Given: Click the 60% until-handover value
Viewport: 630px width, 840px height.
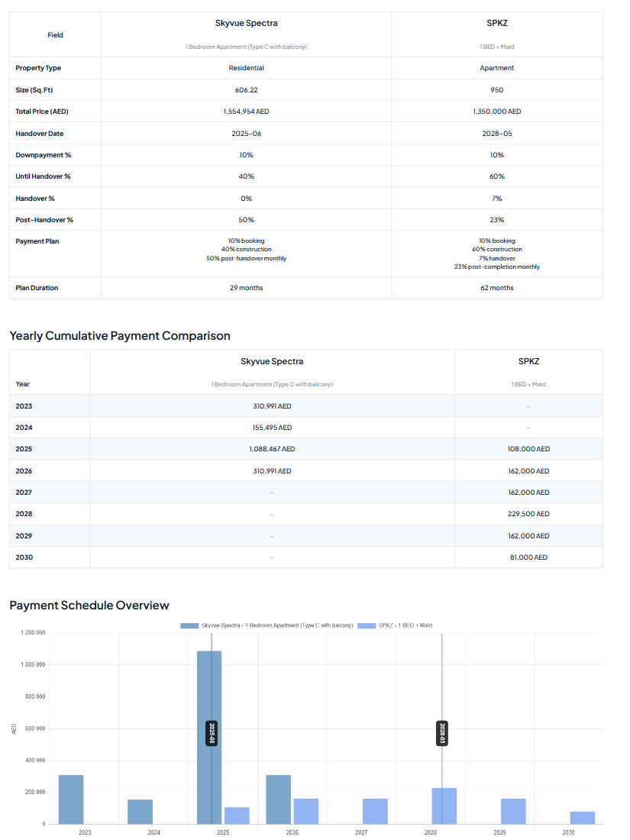Looking at the screenshot, I should (x=497, y=176).
